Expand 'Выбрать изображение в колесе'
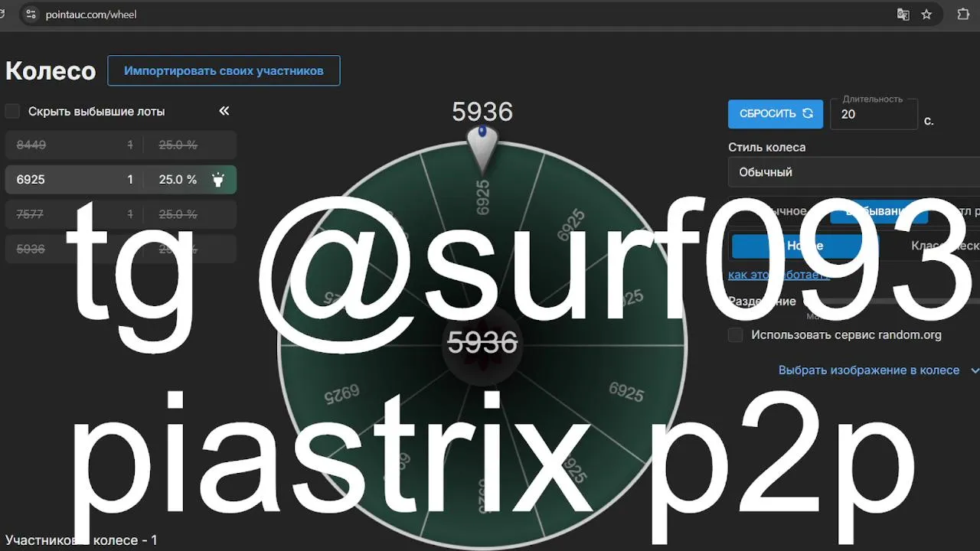 [x=878, y=370]
